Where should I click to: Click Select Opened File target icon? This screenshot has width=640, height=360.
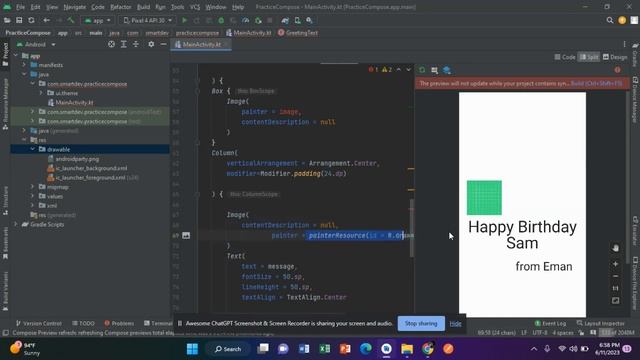(111, 44)
